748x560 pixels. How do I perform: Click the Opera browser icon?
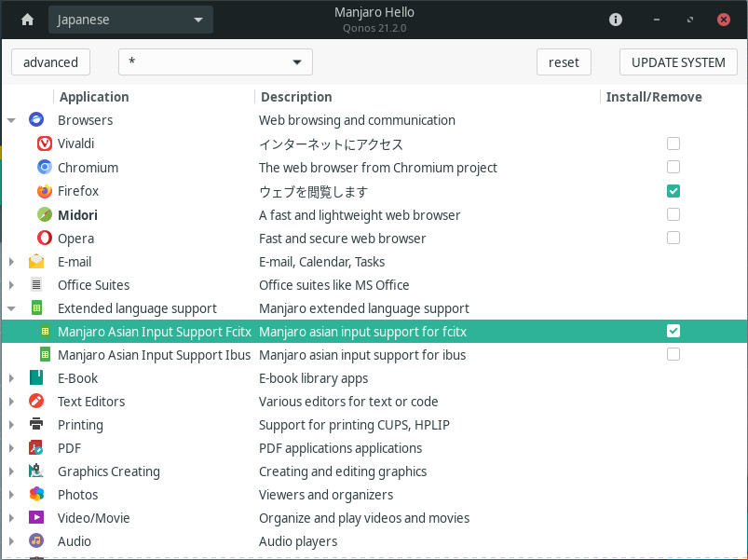tap(44, 239)
